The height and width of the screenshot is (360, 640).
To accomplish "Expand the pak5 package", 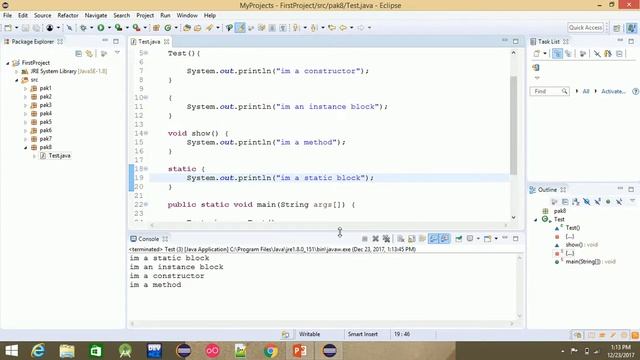I will pos(25,122).
